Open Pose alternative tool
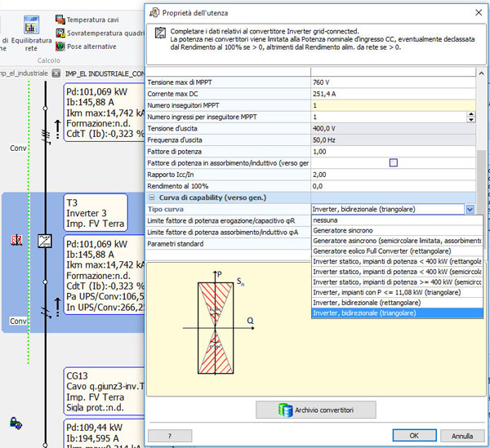 [86, 47]
